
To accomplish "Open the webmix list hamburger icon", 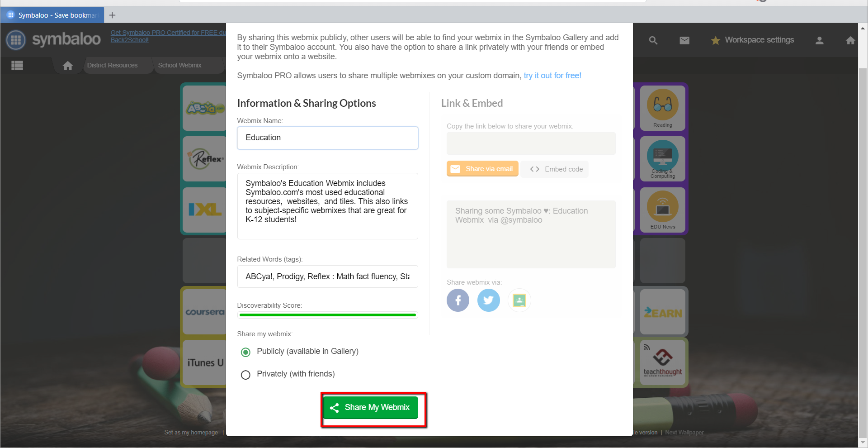I will coord(17,66).
